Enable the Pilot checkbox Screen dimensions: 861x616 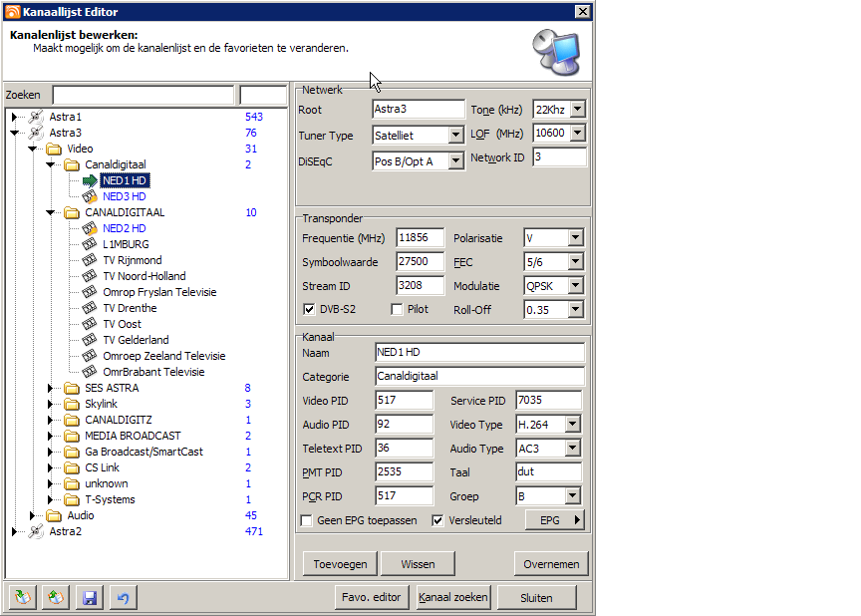click(x=397, y=309)
